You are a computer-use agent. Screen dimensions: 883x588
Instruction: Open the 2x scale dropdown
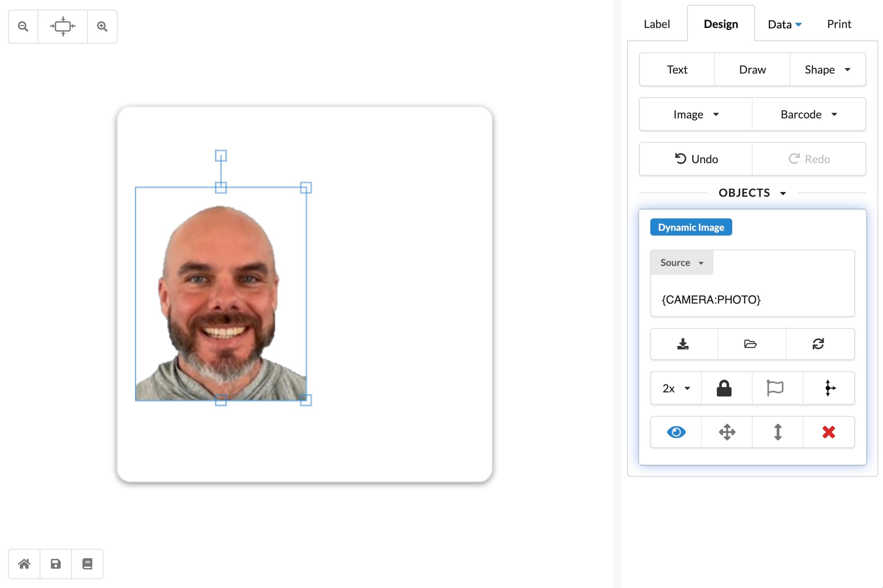coord(676,388)
